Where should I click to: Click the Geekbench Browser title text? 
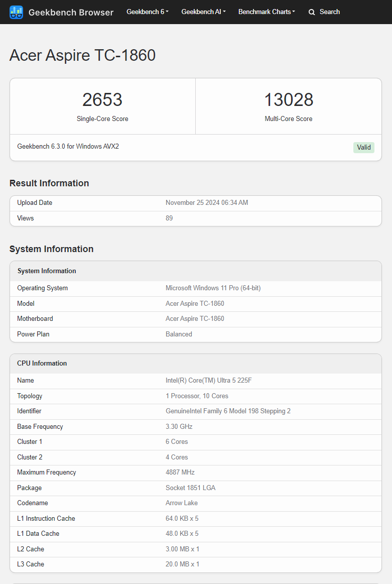[x=71, y=12]
